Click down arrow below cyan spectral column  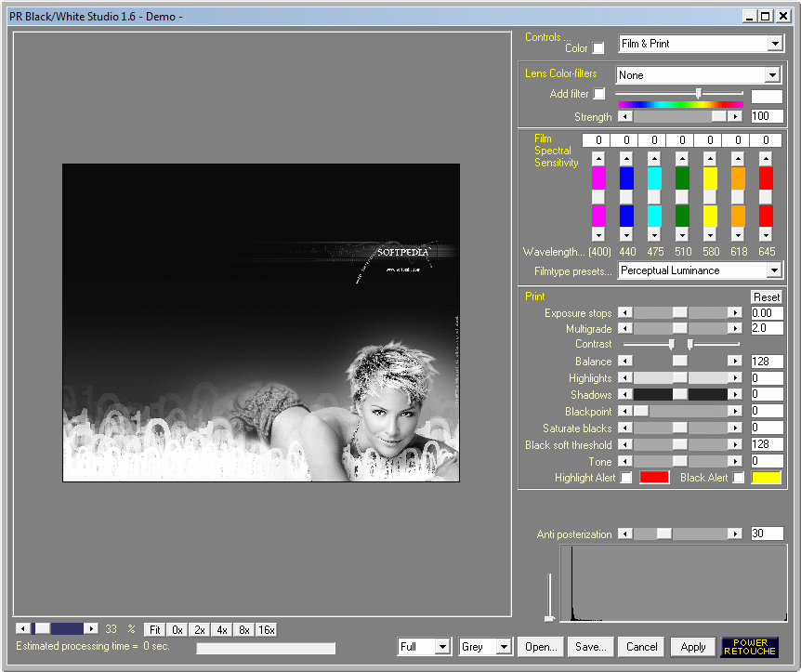click(654, 234)
